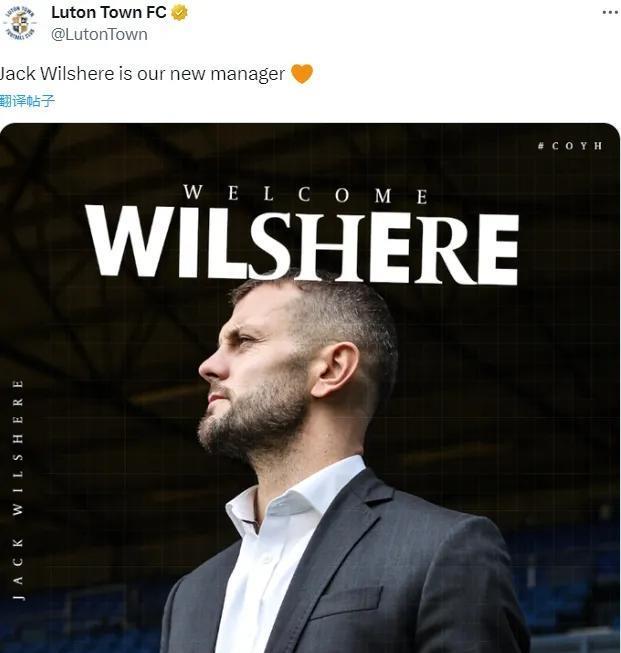Visit the @LutonTown handle profile
The image size is (621, 653).
pos(99,34)
